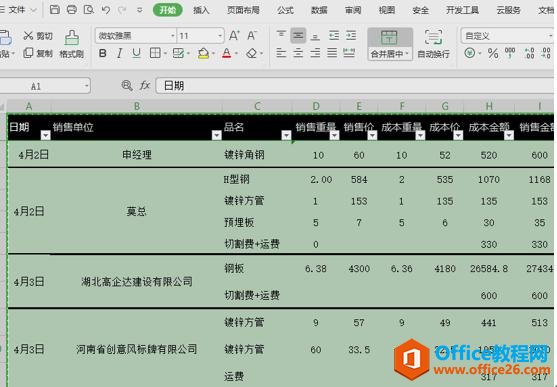557x387 pixels.
Task: Align text to top of cell
Action: click(x=281, y=35)
